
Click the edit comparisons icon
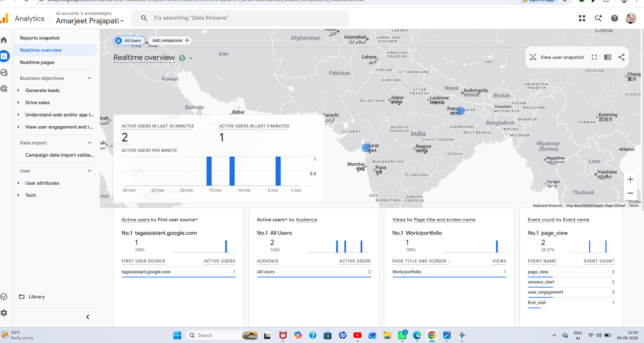coord(608,57)
